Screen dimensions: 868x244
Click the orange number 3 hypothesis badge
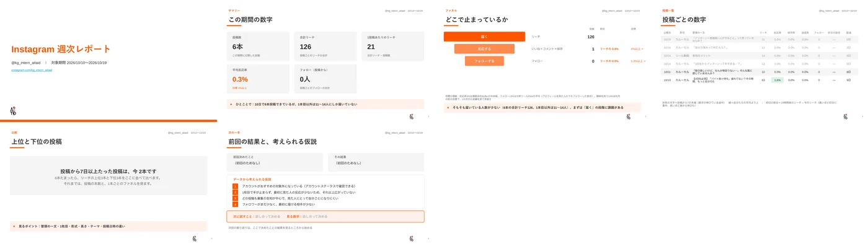(235, 198)
